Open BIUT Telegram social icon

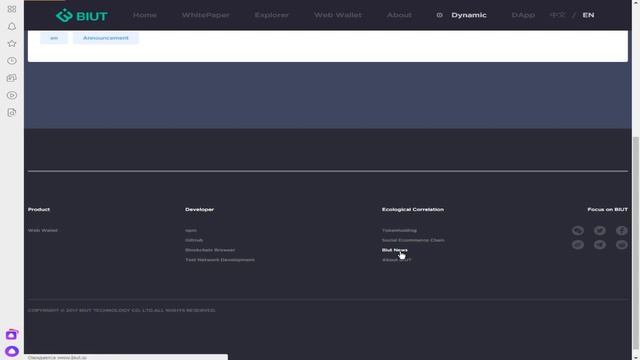click(600, 244)
